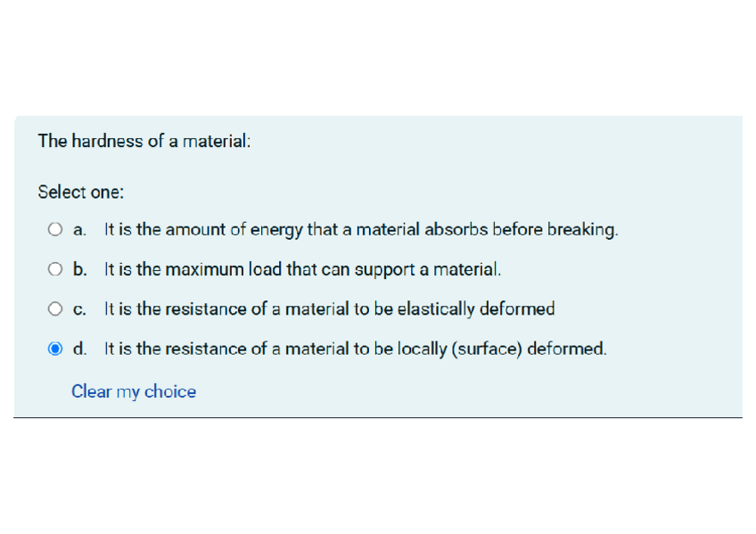
Task: Click the "Select one:" prompt text
Action: [x=81, y=192]
